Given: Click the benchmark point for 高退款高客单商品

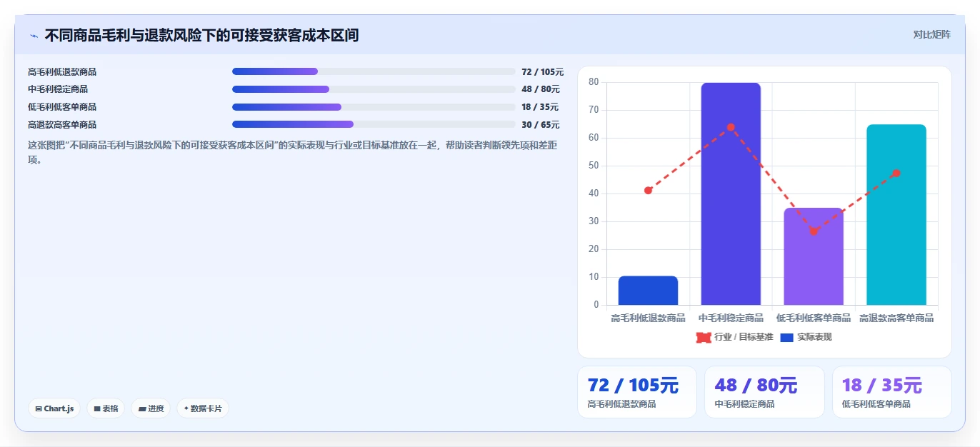Looking at the screenshot, I should (896, 173).
